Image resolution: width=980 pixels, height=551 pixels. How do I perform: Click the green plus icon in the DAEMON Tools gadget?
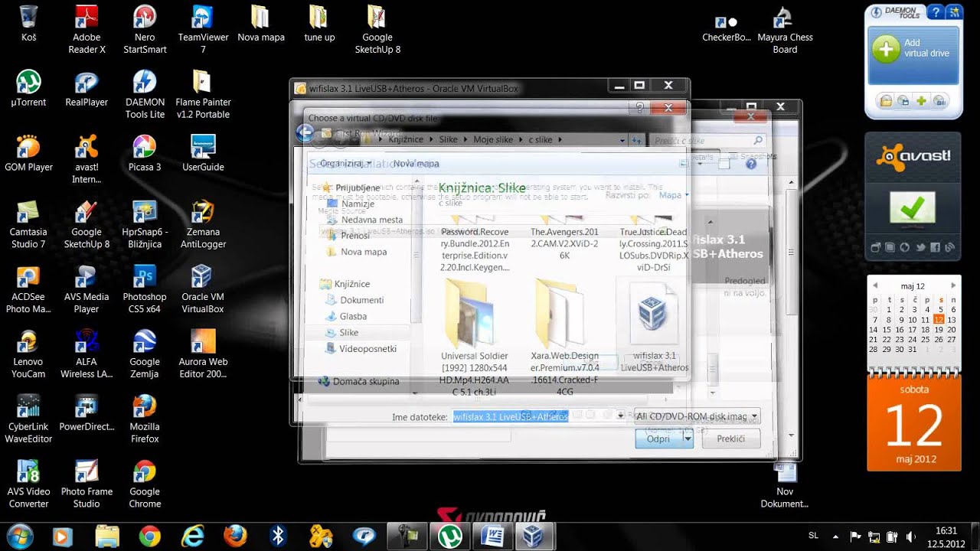pyautogui.click(x=921, y=100)
